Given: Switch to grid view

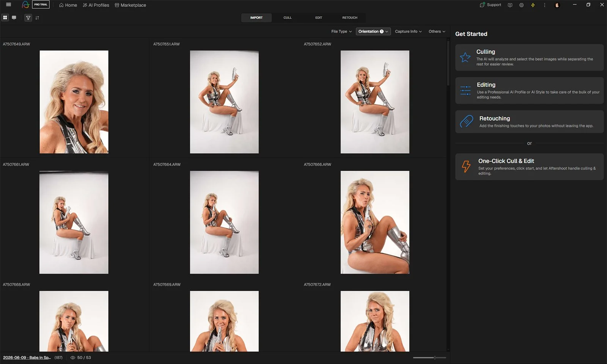Looking at the screenshot, I should (5, 17).
